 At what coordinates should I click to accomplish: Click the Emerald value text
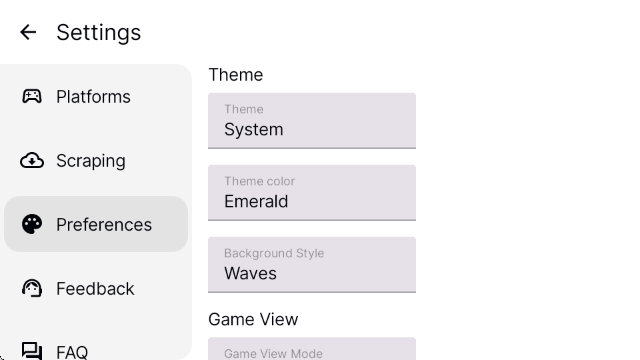256,201
